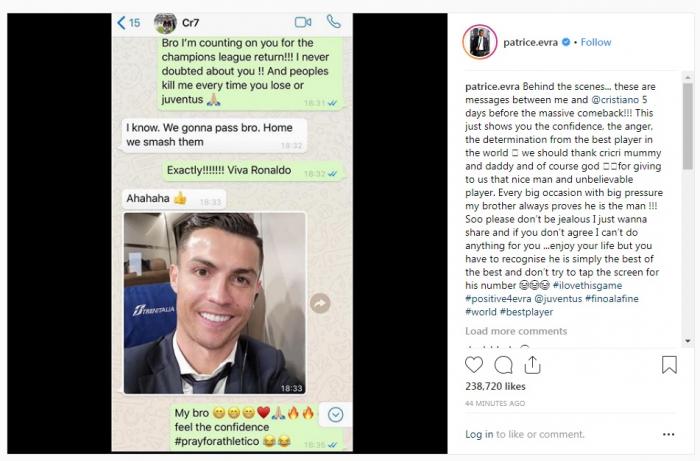Open the patrice.evra username in header

click(530, 42)
